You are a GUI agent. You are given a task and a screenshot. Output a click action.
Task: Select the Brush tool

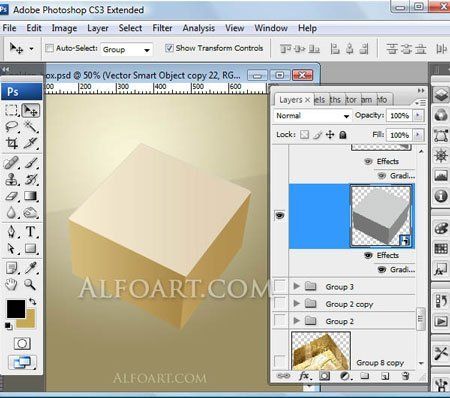(x=30, y=163)
